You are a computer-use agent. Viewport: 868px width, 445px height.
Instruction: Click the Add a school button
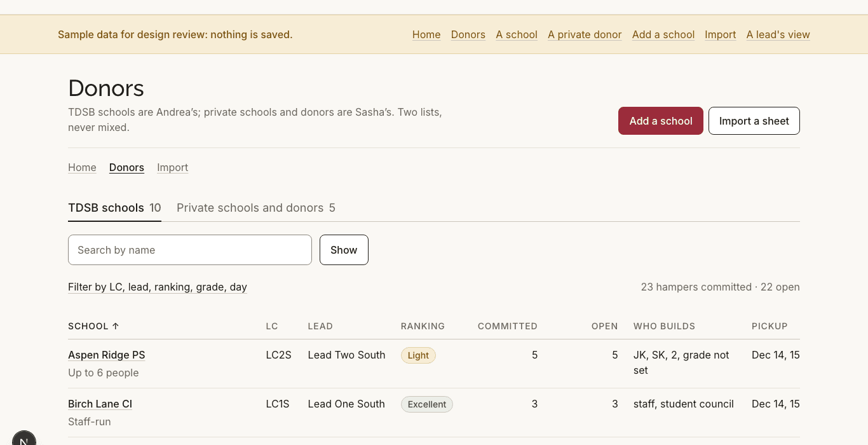pyautogui.click(x=661, y=121)
